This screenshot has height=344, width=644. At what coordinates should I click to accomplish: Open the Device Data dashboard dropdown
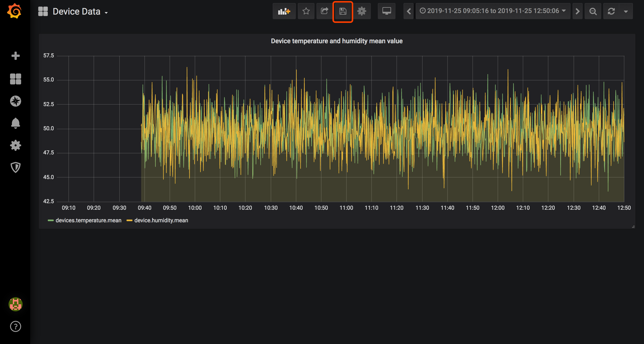pos(76,12)
